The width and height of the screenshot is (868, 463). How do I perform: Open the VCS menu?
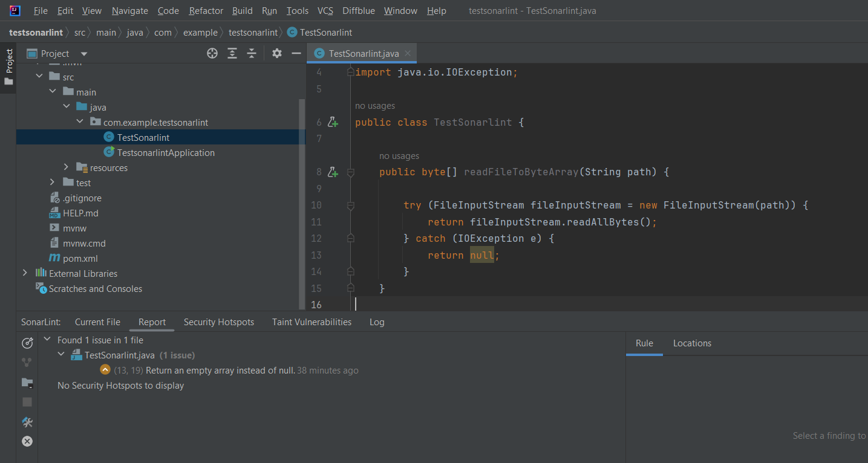325,11
